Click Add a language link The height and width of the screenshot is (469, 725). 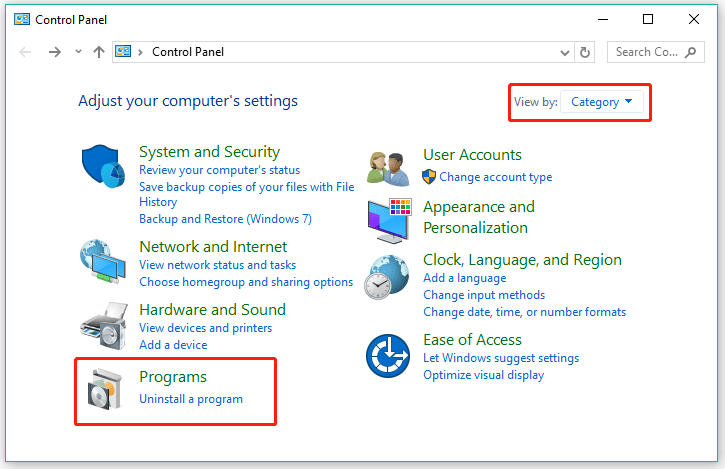click(x=465, y=278)
